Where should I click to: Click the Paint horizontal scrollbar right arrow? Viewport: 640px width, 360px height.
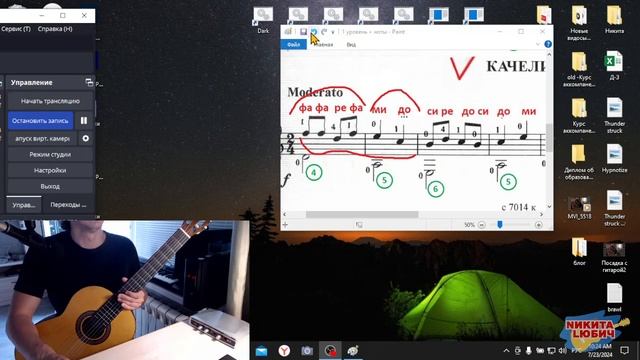(x=542, y=214)
